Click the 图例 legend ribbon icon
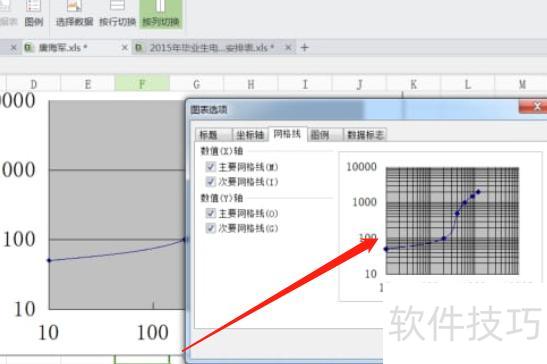The image size is (547, 364). [x=33, y=14]
